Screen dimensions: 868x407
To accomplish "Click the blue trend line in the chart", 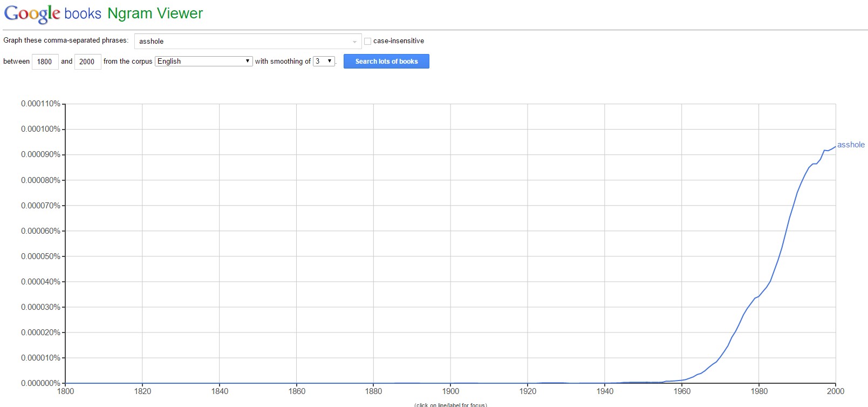I will coord(782,249).
